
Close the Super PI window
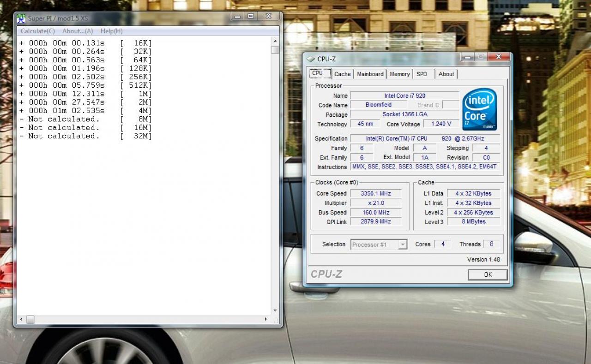pos(268,16)
